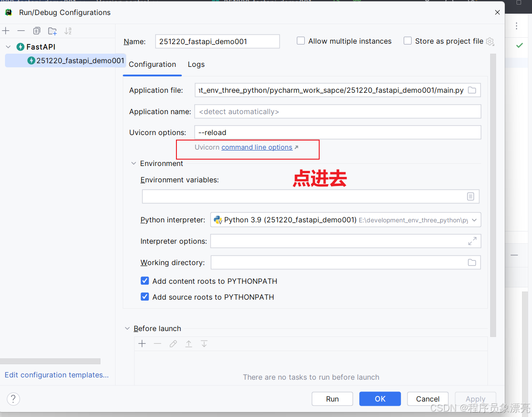Sort configurations alphabetically
The height and width of the screenshot is (417, 532).
click(68, 31)
